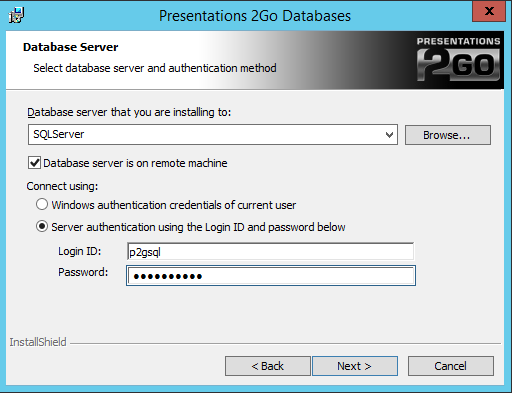Uncheck 'Database server is on remote machine'

(35, 163)
